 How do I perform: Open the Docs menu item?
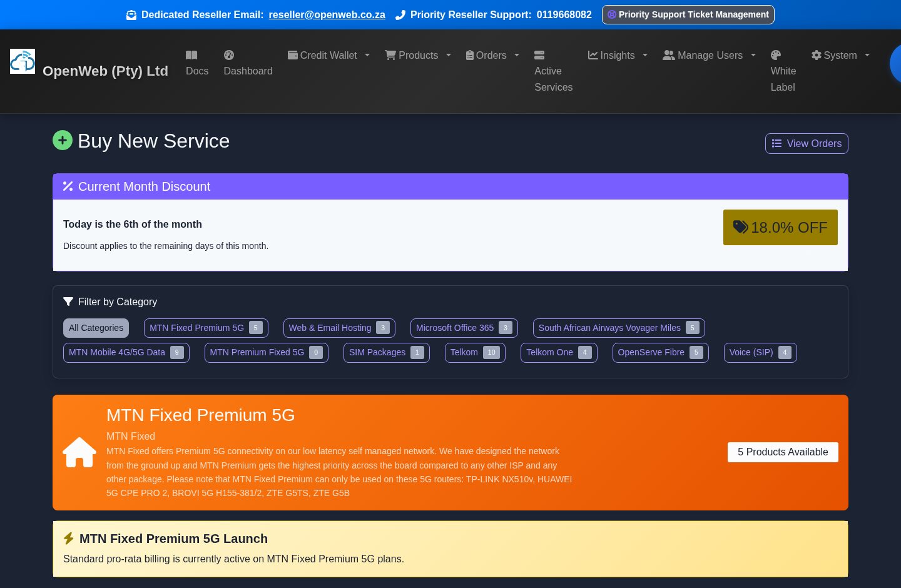tap(197, 63)
